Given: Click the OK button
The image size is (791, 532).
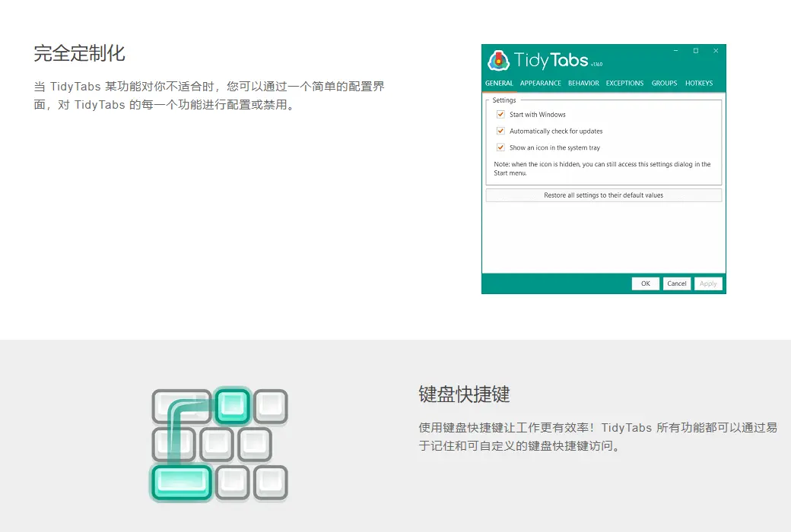Looking at the screenshot, I should [645, 283].
